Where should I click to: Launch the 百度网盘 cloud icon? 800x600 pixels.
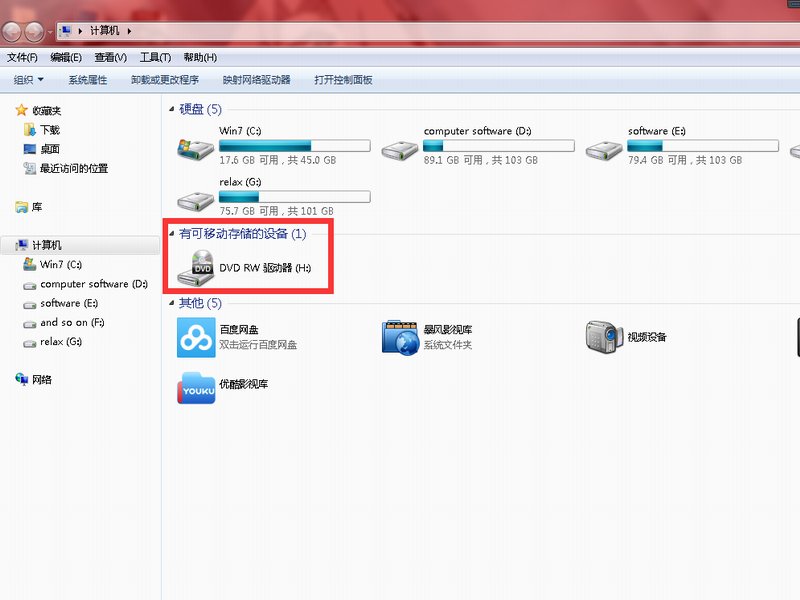(196, 337)
